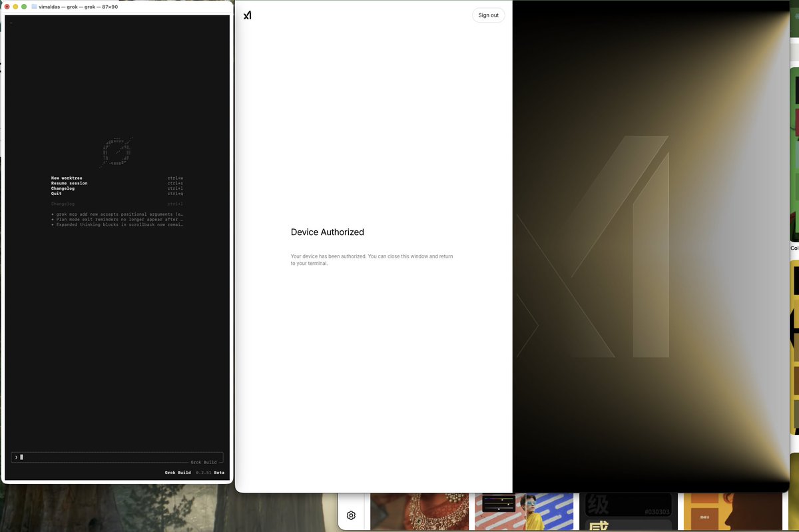Viewport: 799px width, 532px height.
Task: Click the 'grok mcp add now accepts' changelog line
Action: point(117,214)
